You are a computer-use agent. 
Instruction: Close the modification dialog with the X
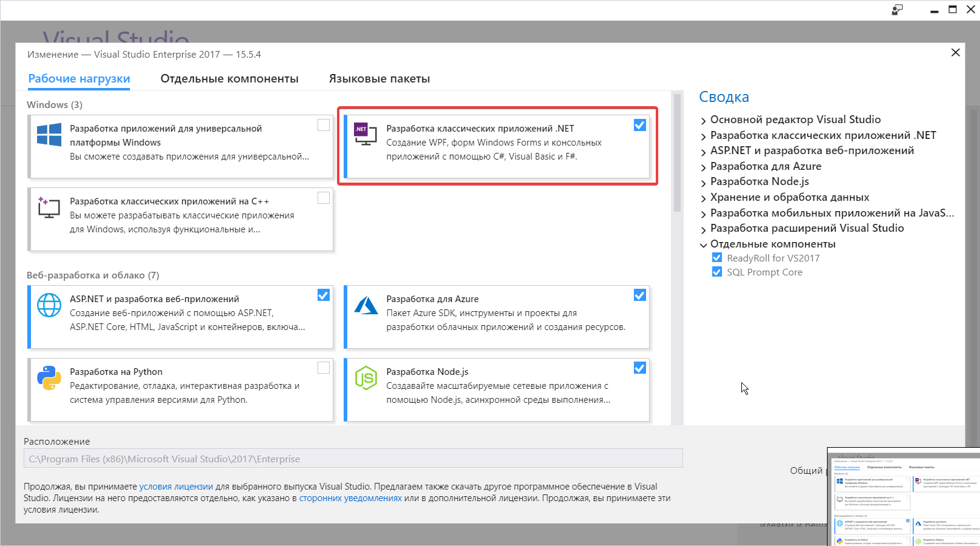click(x=956, y=53)
